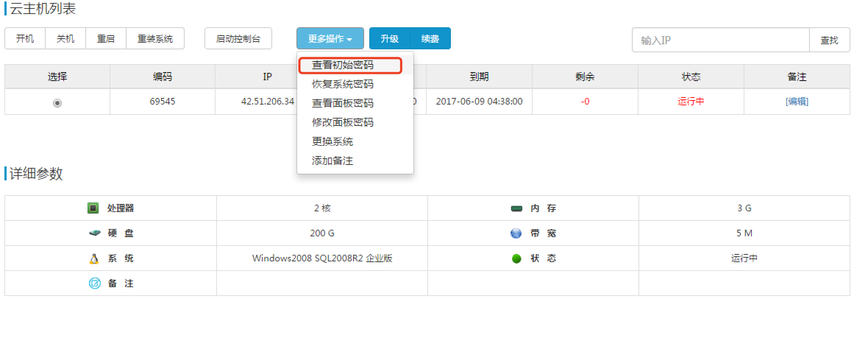Screen dimensions: 868x349
Task: Click the 200 G disk value
Action: 322,233
